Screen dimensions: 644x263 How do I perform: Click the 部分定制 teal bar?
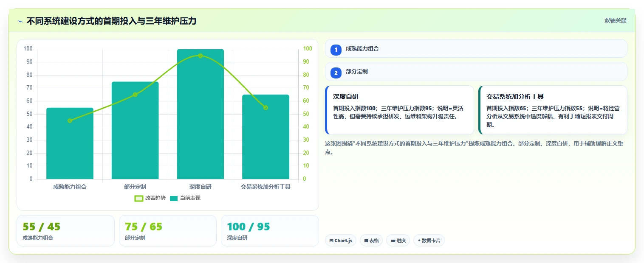pos(135,130)
